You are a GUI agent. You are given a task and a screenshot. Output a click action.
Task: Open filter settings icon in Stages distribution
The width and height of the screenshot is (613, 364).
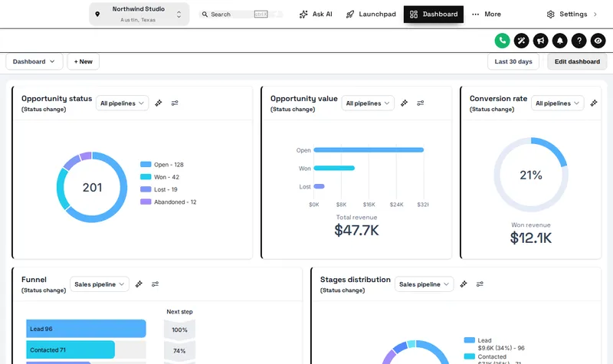tap(480, 284)
